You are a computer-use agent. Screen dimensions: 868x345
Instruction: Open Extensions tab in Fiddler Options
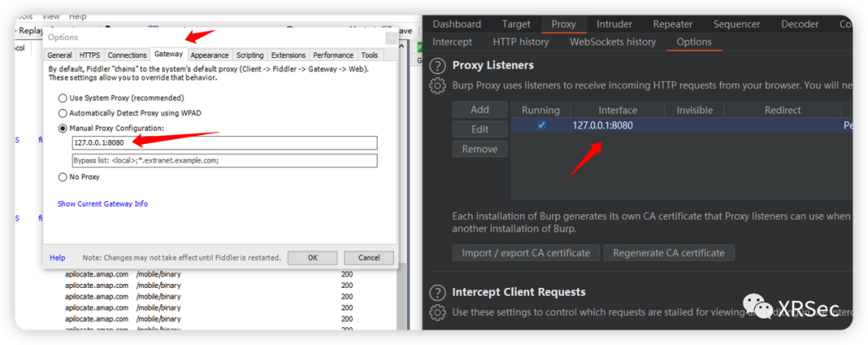(289, 55)
